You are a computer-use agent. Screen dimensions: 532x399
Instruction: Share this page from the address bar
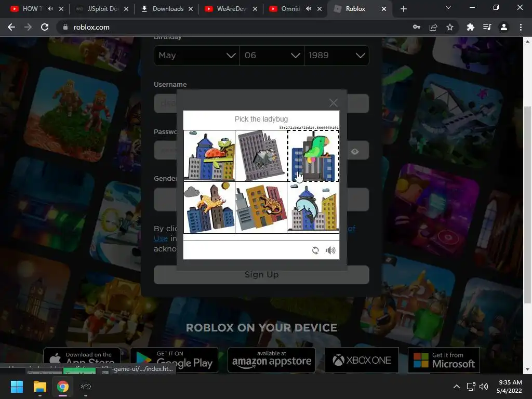click(x=433, y=27)
